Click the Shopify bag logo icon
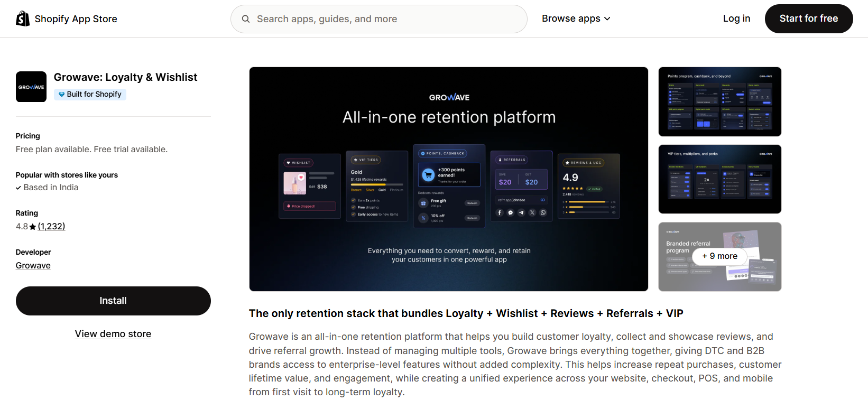868x400 pixels. coord(23,18)
